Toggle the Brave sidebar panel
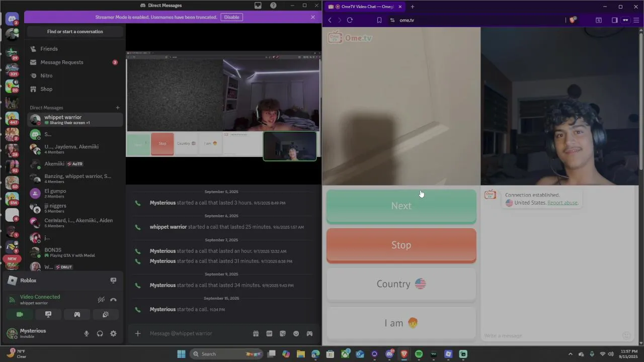The width and height of the screenshot is (644, 362). (x=614, y=20)
